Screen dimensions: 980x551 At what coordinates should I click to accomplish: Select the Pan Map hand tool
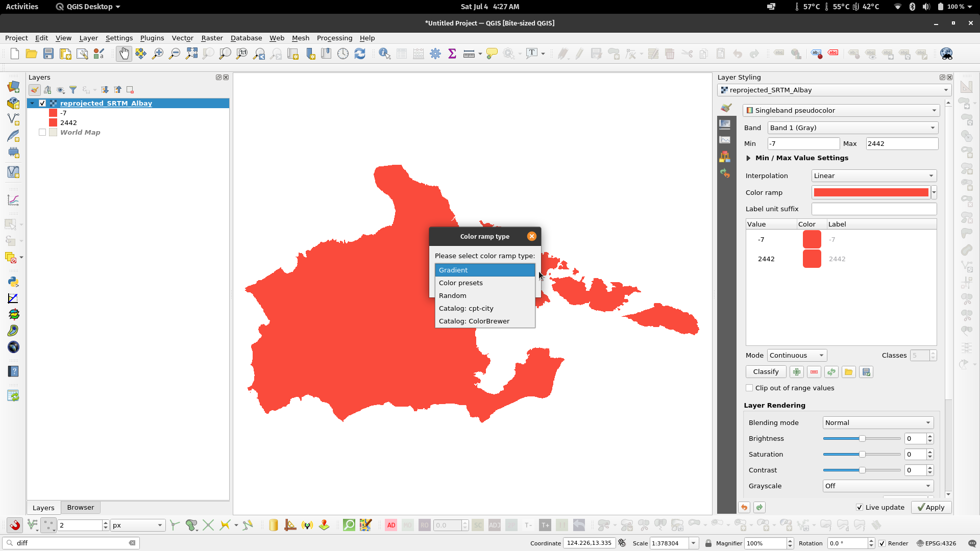124,54
